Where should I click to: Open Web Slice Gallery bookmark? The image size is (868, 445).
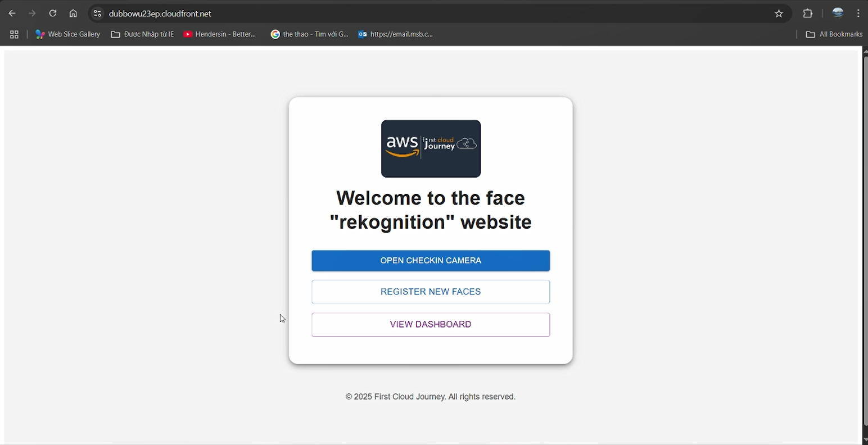point(67,34)
